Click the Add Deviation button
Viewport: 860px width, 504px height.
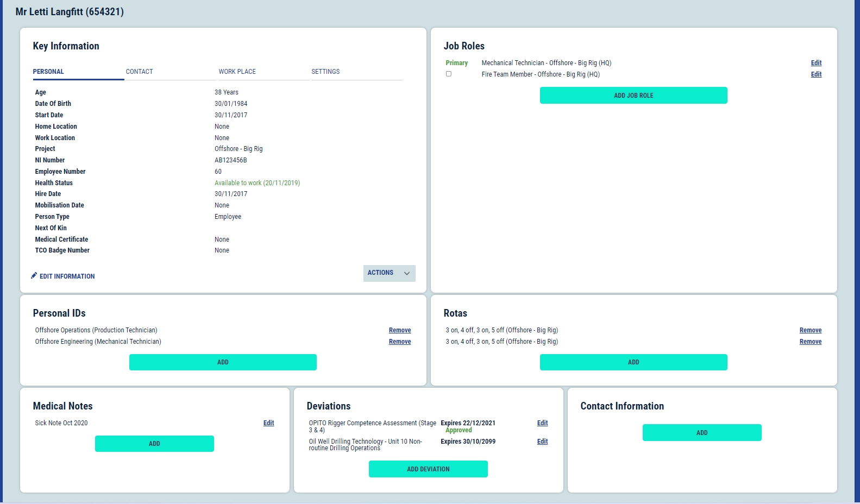(x=428, y=469)
